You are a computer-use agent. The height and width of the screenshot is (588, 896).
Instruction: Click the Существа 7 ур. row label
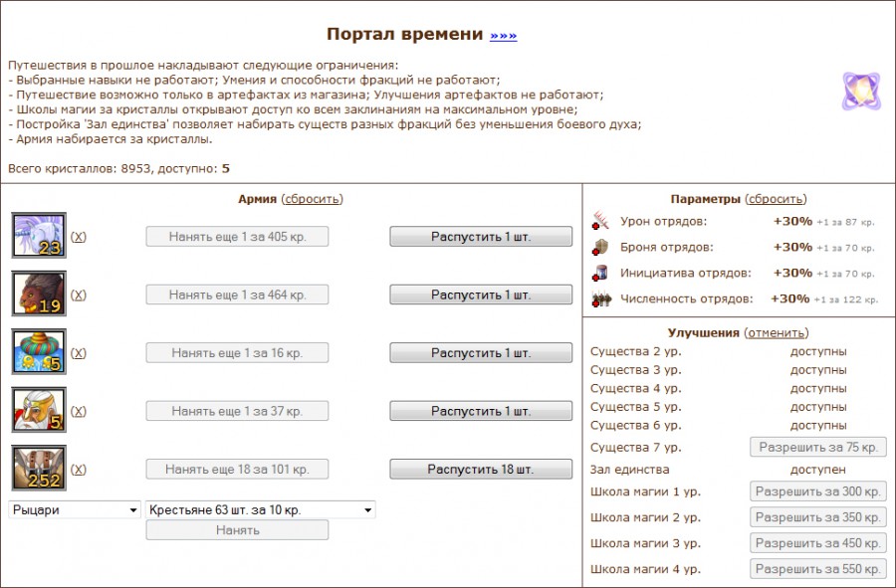click(636, 447)
